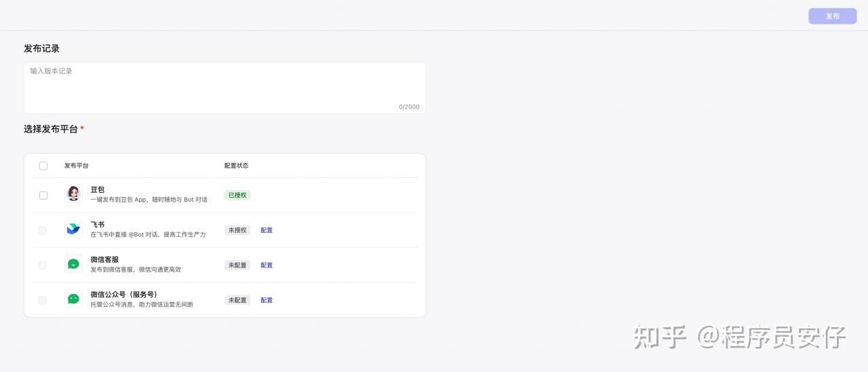Open 配置 link for 微信客服
868x372 pixels.
tap(267, 265)
